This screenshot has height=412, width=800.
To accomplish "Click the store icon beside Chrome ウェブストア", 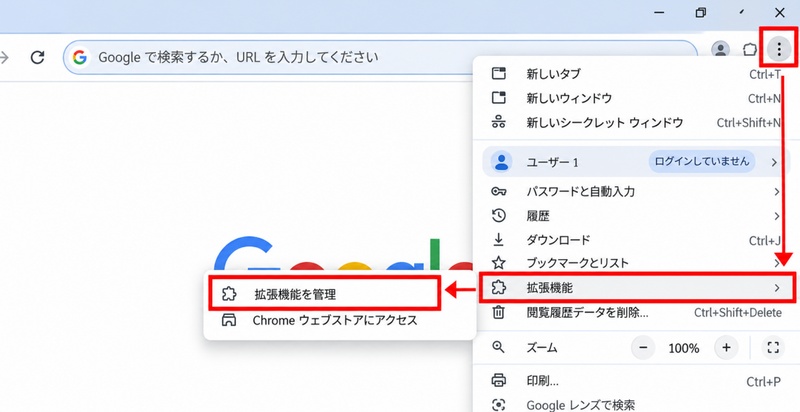I will click(x=229, y=320).
